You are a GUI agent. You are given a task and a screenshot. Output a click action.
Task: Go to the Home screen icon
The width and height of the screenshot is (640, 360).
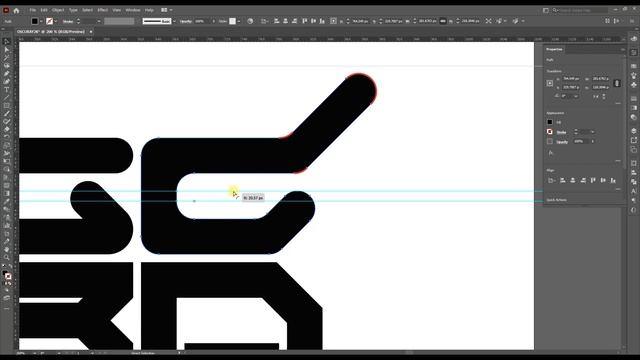(x=16, y=10)
